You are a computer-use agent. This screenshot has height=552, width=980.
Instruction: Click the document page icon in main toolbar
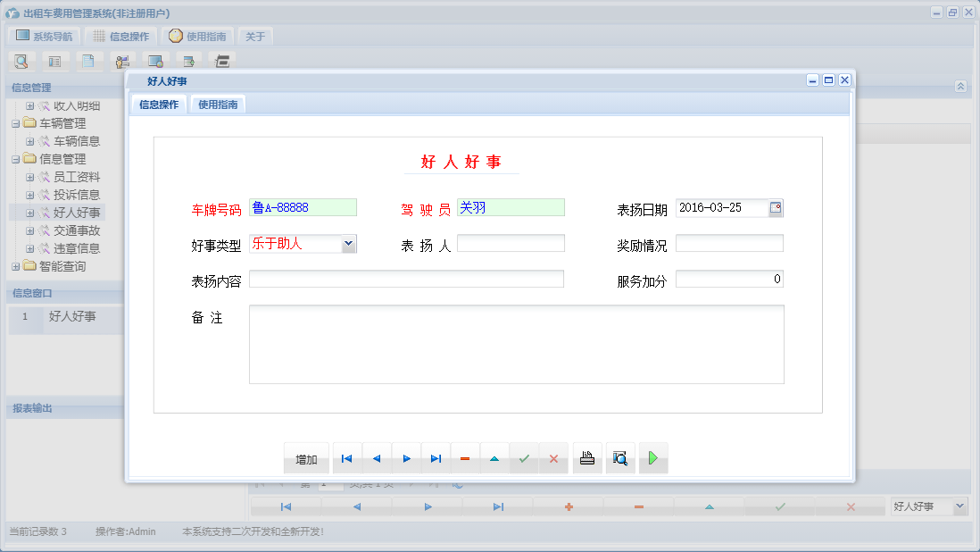tap(88, 62)
